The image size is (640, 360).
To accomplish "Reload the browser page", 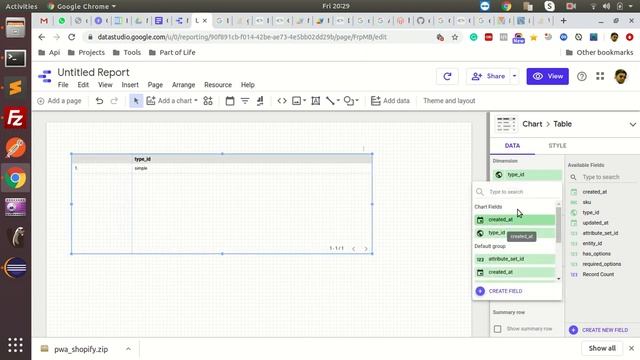I will point(72,37).
